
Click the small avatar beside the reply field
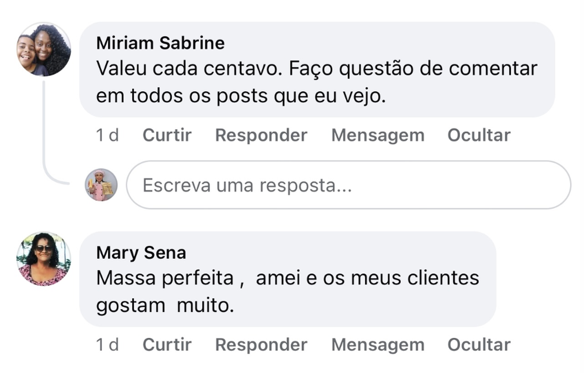pyautogui.click(x=102, y=185)
